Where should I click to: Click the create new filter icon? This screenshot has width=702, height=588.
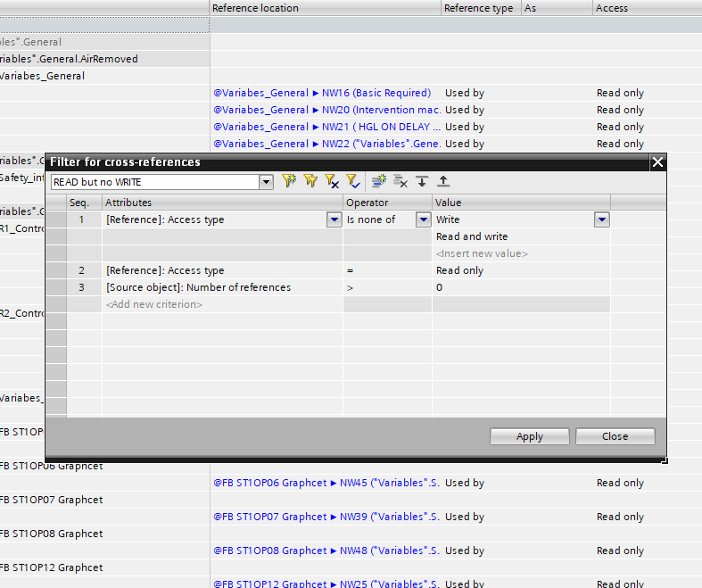[x=288, y=181]
